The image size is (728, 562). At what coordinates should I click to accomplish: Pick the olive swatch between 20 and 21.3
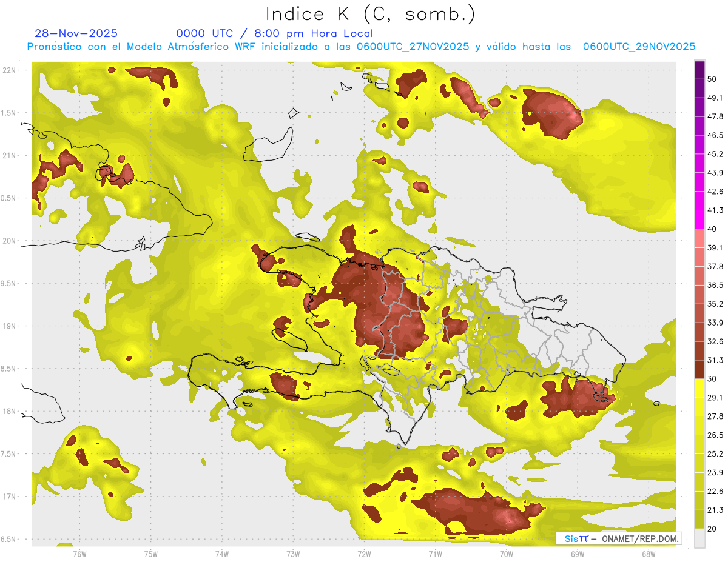(699, 520)
